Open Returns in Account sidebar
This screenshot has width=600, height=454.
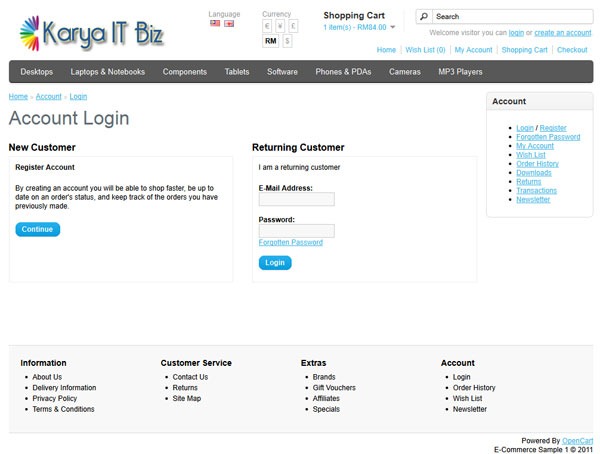pos(528,182)
